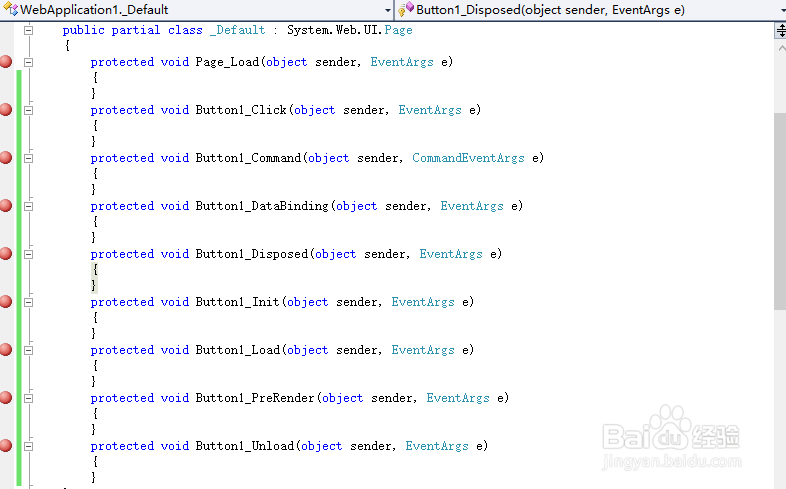
Task: Click the Page_Load method name
Action: click(227, 62)
